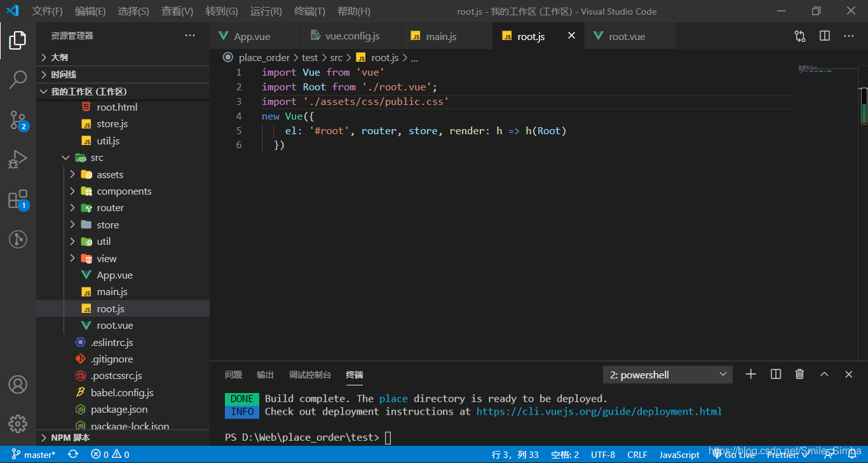Open the 选择(S) menu

[x=133, y=11]
